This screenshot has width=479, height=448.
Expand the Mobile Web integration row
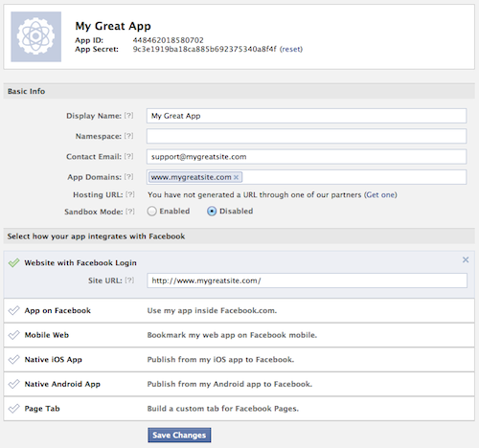[239, 335]
